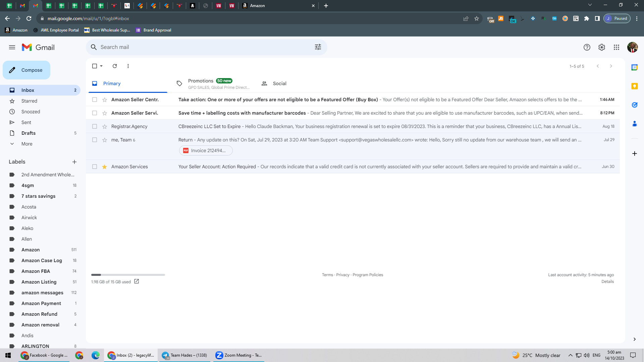Open the More options three-dot menu above inbox
This screenshot has height=362, width=644.
128,66
